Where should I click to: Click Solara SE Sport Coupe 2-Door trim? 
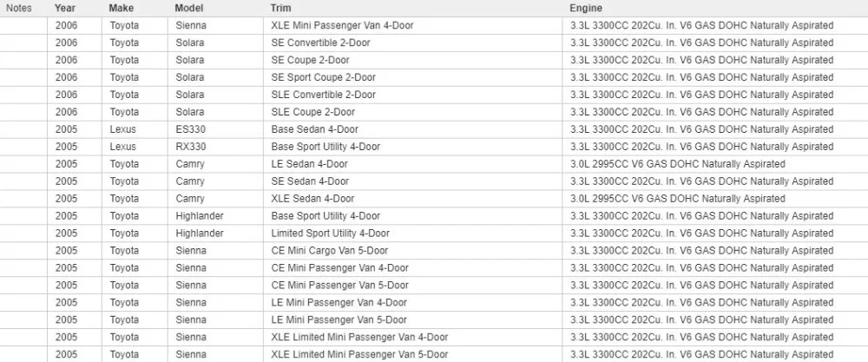pos(323,77)
